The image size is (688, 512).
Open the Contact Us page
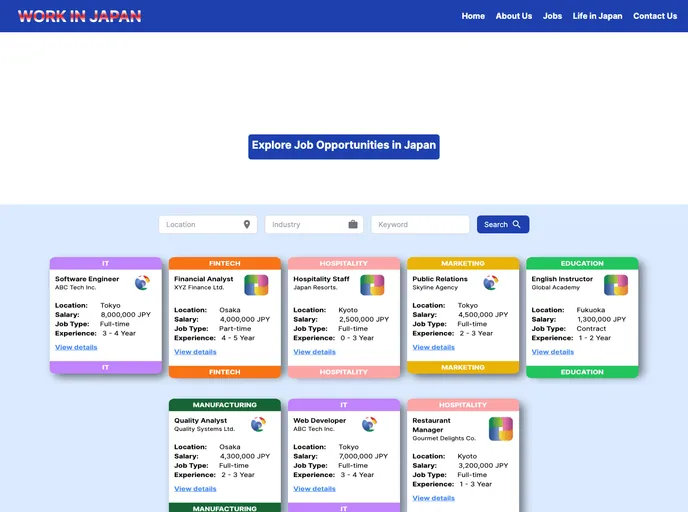click(x=655, y=16)
